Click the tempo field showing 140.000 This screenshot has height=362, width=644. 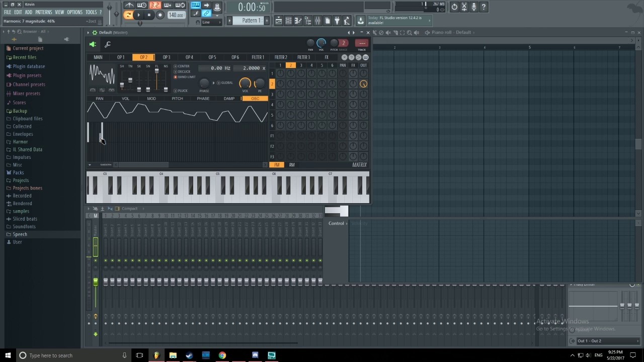176,15
